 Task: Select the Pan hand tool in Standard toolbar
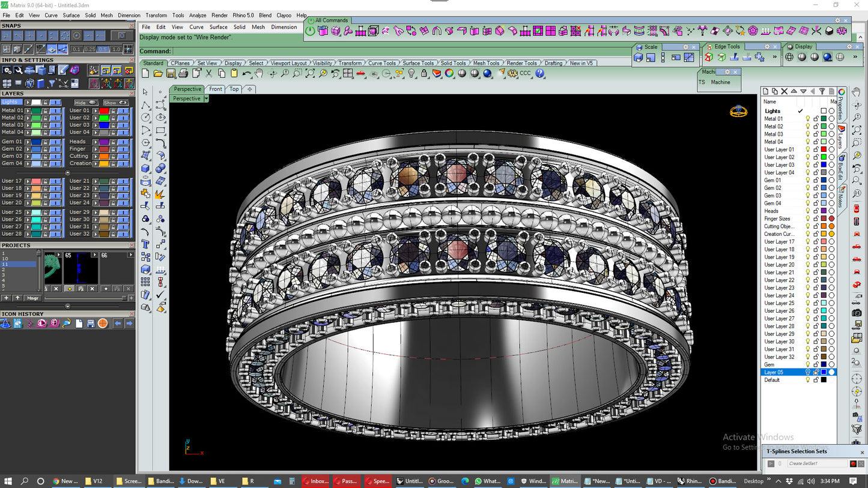coord(259,73)
